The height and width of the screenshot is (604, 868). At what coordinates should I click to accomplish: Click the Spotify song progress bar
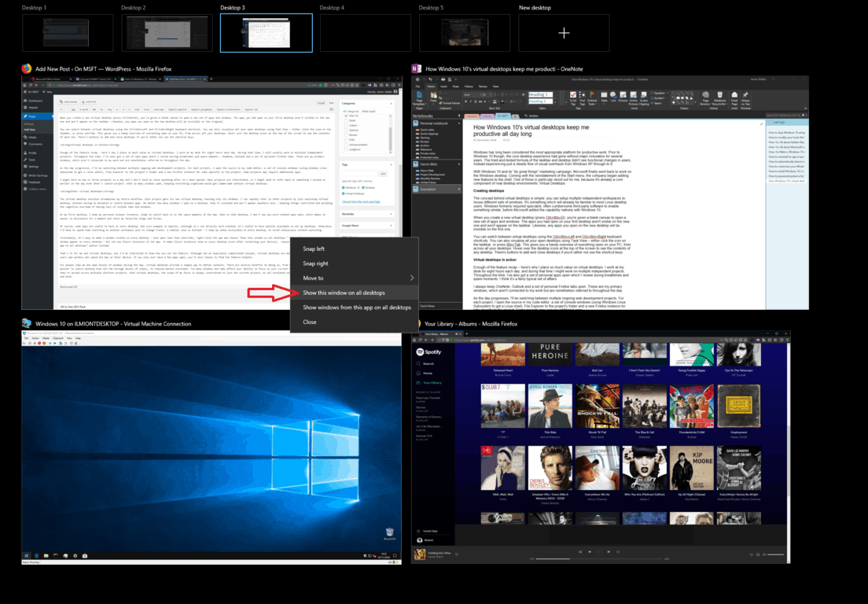point(599,558)
